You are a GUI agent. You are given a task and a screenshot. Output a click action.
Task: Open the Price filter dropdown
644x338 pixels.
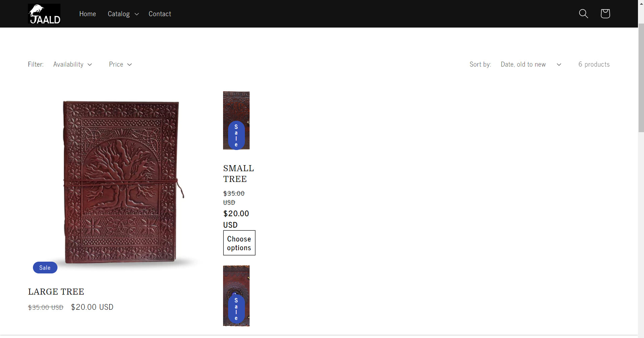120,64
